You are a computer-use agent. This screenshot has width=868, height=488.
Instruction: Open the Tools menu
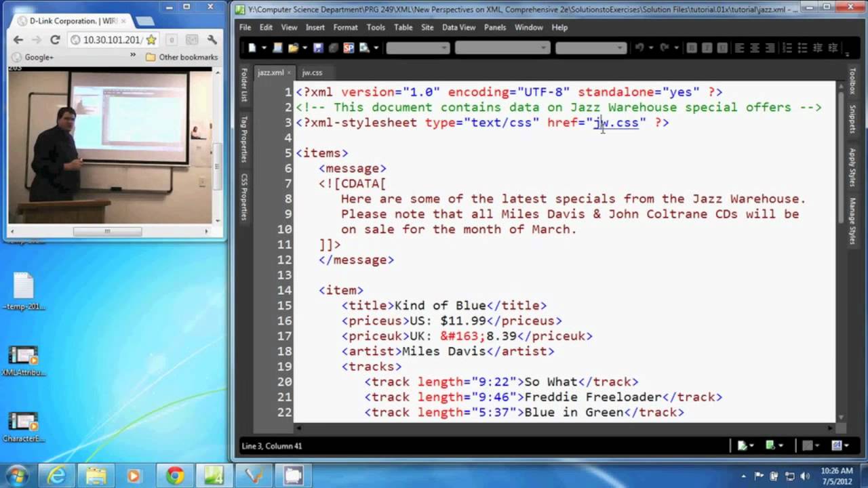pos(376,27)
